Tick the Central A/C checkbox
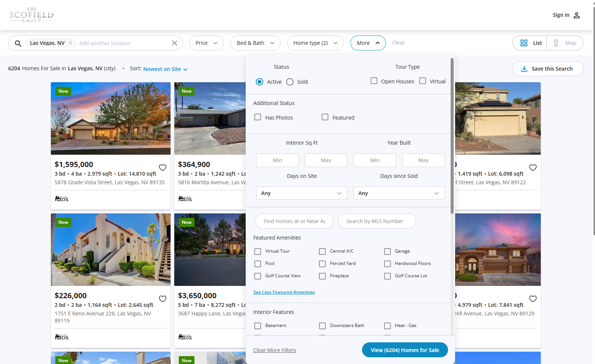Viewport: 595px width, 364px height. click(x=322, y=252)
